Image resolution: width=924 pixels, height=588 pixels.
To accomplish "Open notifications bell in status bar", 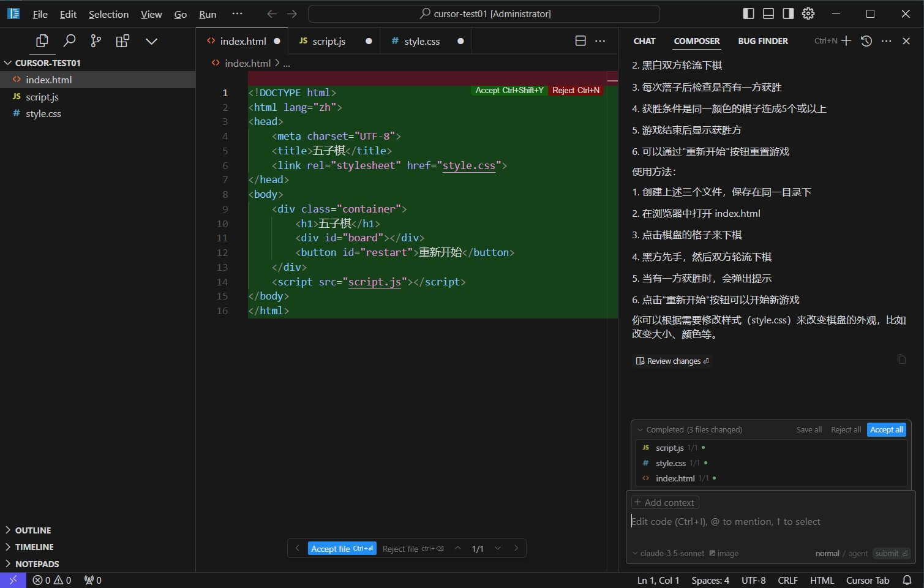I will 907,580.
